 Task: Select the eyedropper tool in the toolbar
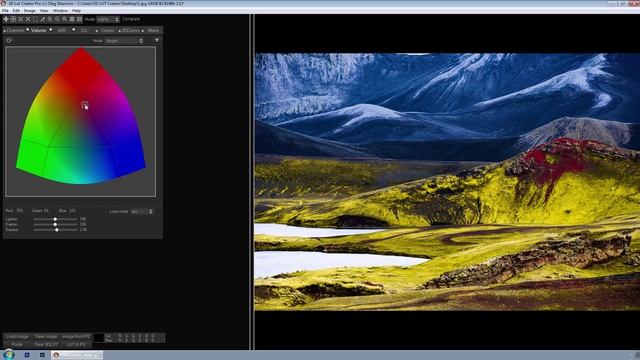[x=42, y=19]
